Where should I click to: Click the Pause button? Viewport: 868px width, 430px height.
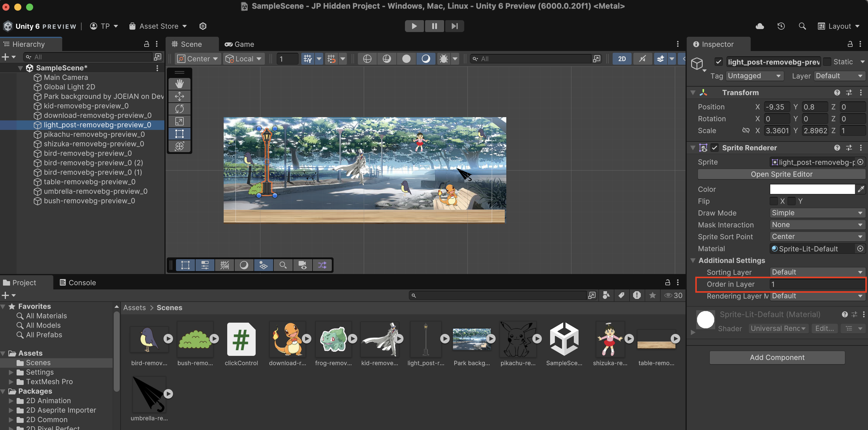434,26
